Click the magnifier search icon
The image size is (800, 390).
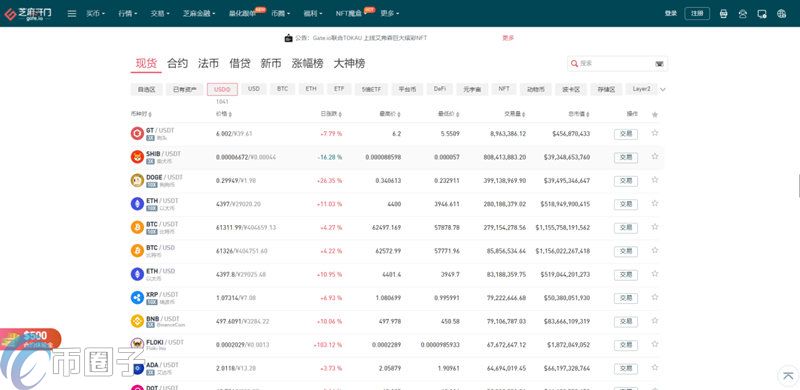tap(574, 63)
